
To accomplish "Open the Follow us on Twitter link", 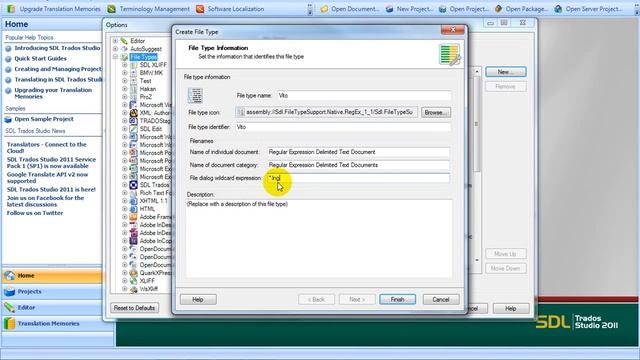I will click(x=35, y=213).
